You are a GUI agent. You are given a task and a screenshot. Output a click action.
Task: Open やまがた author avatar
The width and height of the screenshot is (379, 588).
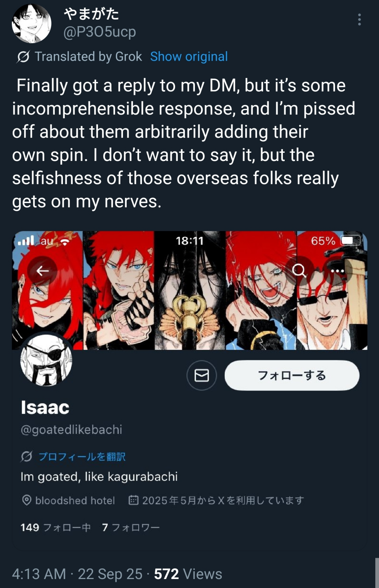(32, 24)
